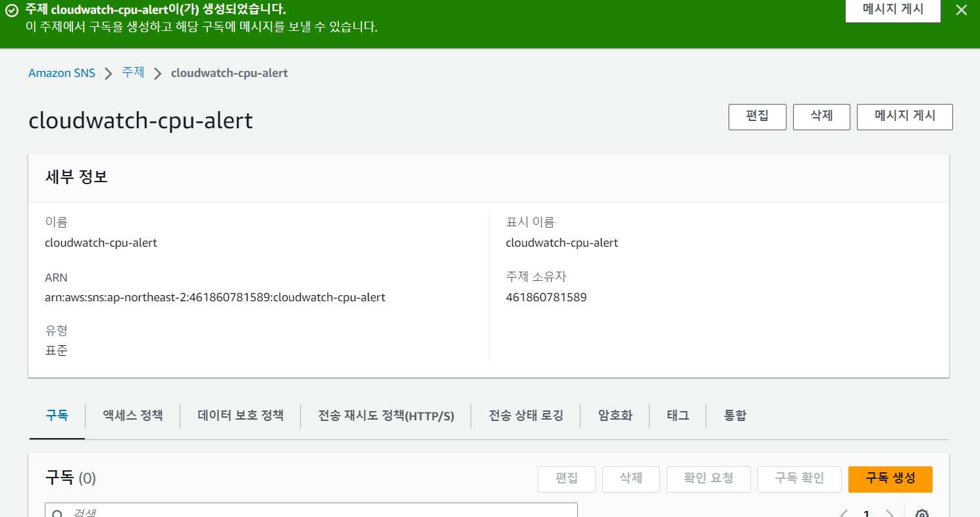Click 메시지 게시 button beside 삭제
Viewport: 980px width, 517px height.
(904, 116)
